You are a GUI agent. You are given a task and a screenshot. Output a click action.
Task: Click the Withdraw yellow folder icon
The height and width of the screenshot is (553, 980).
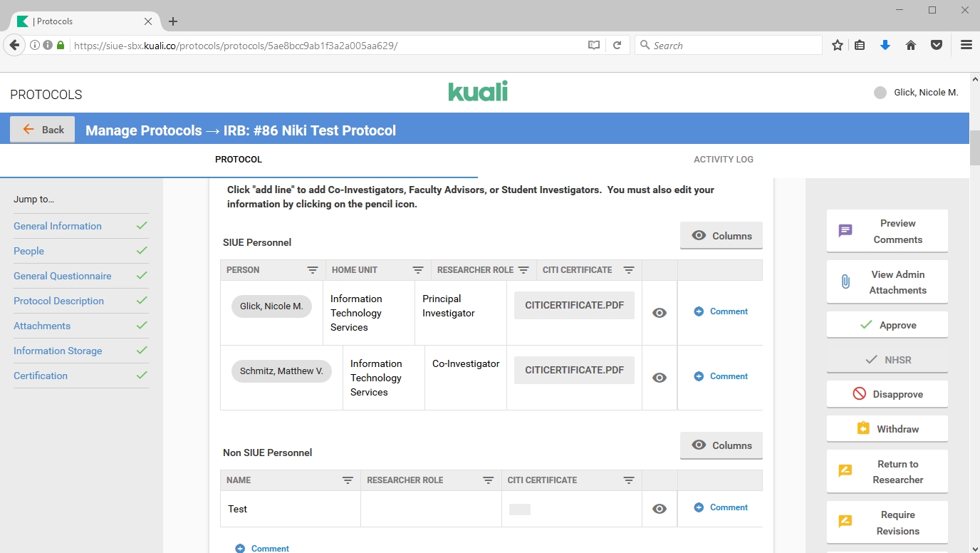pyautogui.click(x=863, y=429)
